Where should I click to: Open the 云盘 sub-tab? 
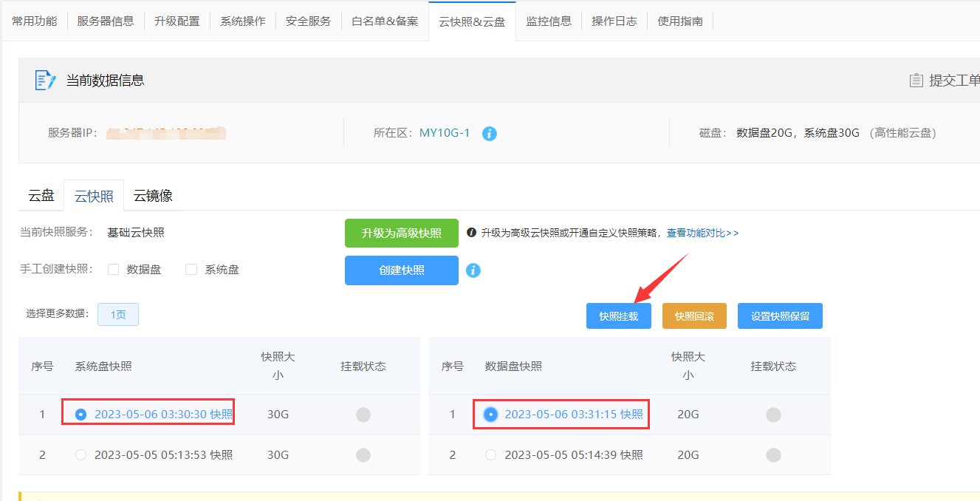[41, 196]
